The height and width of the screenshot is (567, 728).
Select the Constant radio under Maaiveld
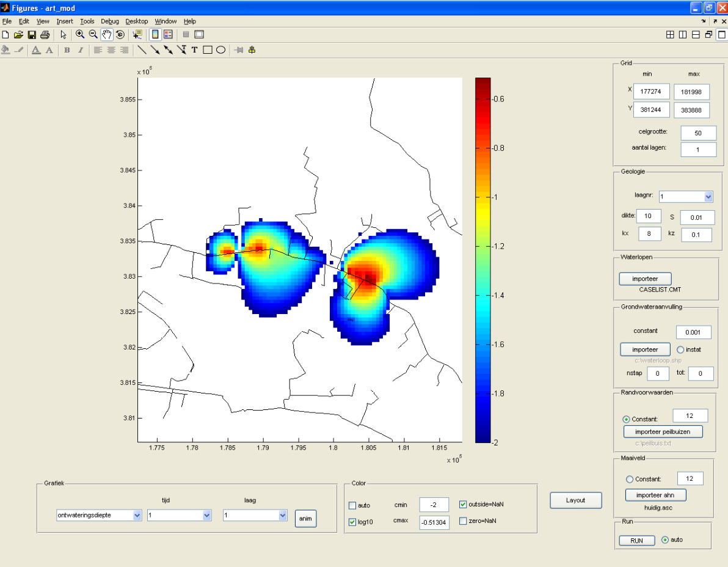pos(630,479)
